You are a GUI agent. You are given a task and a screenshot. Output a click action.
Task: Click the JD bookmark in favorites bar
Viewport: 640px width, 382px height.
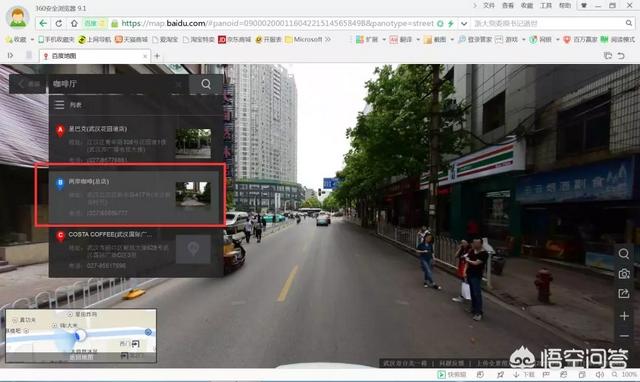click(x=234, y=40)
